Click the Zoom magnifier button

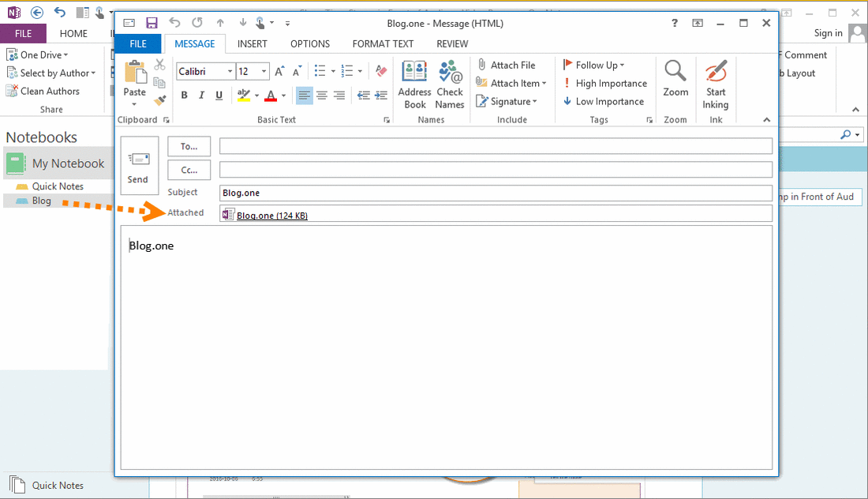click(x=675, y=78)
